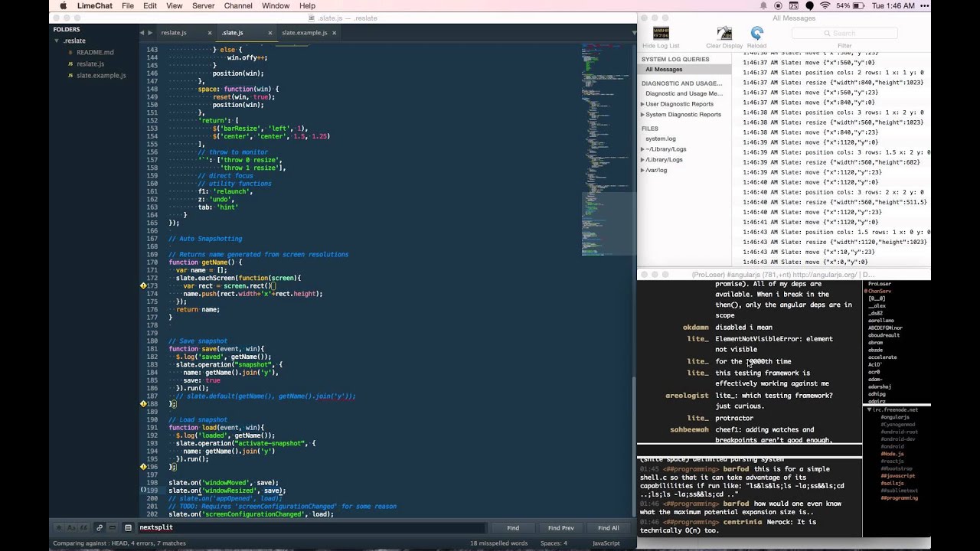The image size is (980, 551).
Task: Click the Reload icon in Console
Action: pyautogui.click(x=757, y=32)
